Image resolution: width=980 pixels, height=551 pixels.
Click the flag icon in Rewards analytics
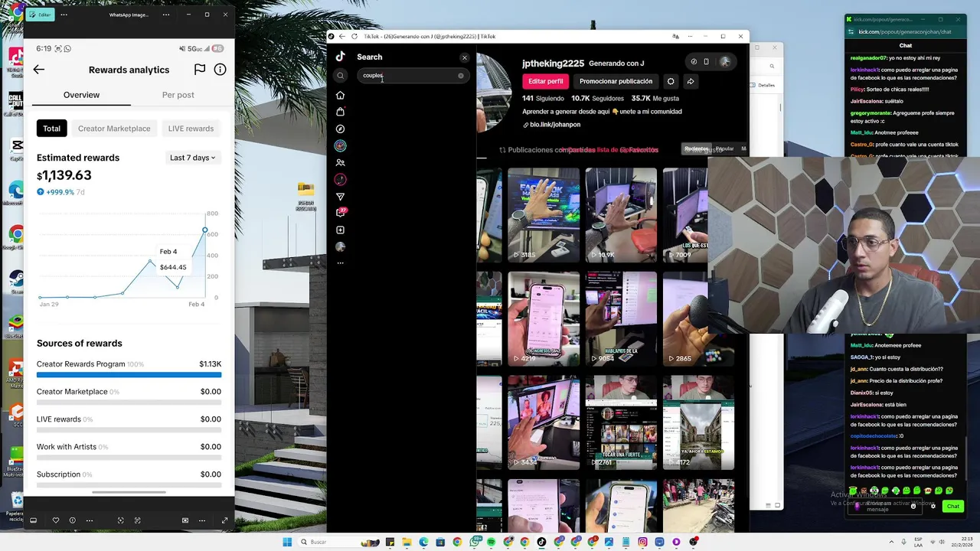[x=200, y=70]
